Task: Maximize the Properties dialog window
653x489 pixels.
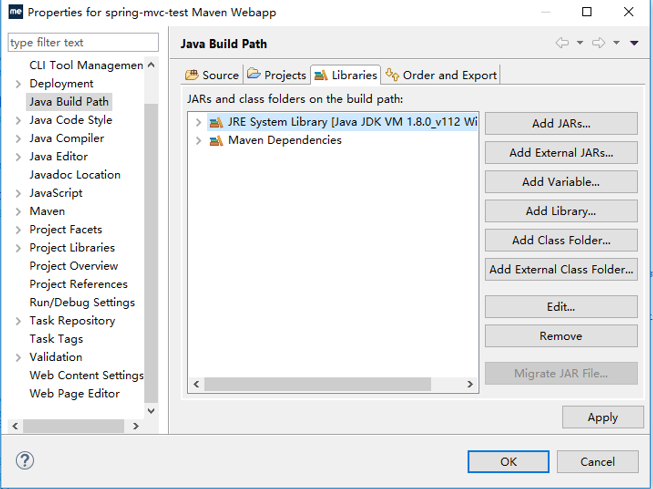Action: pyautogui.click(x=586, y=12)
